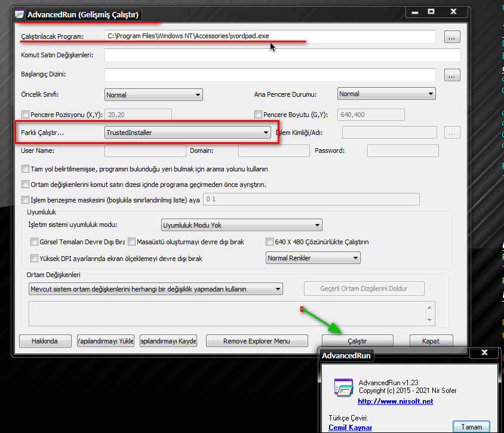Image resolution: width=504 pixels, height=433 pixels.
Task: Click the Yapılandırmayı Kaydet button
Action: pyautogui.click(x=168, y=341)
